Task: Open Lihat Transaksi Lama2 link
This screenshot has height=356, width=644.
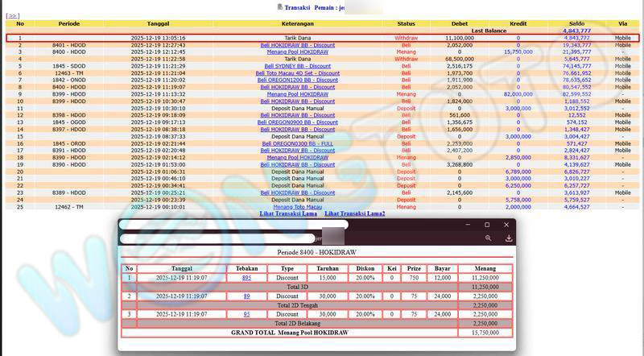Action: pyautogui.click(x=354, y=213)
